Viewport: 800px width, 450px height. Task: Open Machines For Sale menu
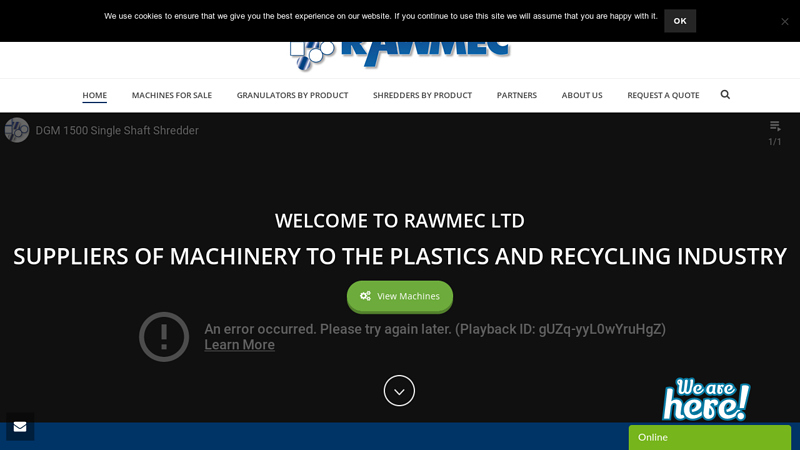[171, 95]
